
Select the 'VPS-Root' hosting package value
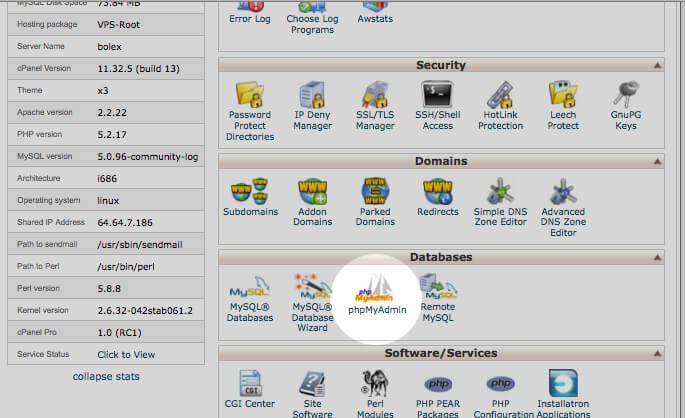[118, 25]
